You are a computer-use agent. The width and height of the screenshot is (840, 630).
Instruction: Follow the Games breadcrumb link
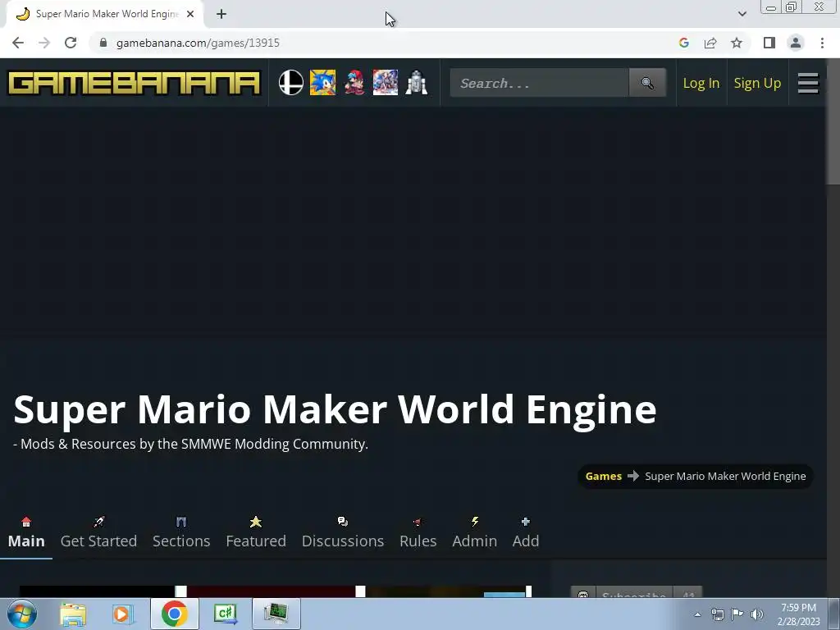coord(603,477)
